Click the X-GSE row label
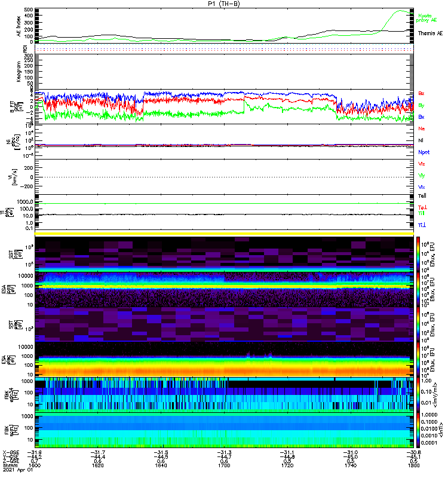 [x=11, y=452]
